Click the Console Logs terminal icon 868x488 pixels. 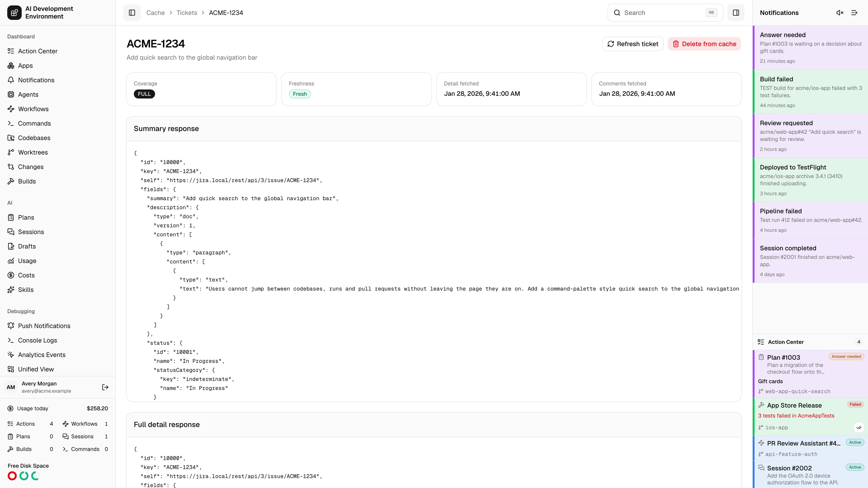[x=11, y=340]
